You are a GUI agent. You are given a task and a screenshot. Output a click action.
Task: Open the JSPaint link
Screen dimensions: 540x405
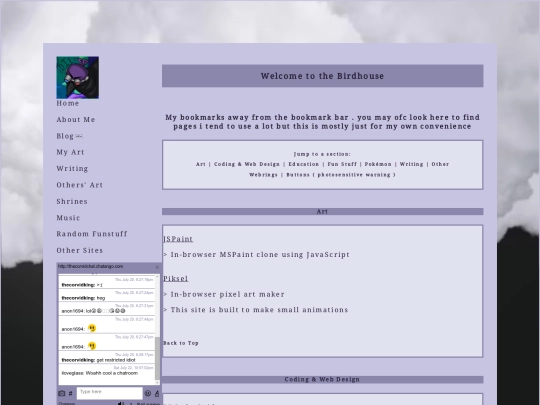178,239
